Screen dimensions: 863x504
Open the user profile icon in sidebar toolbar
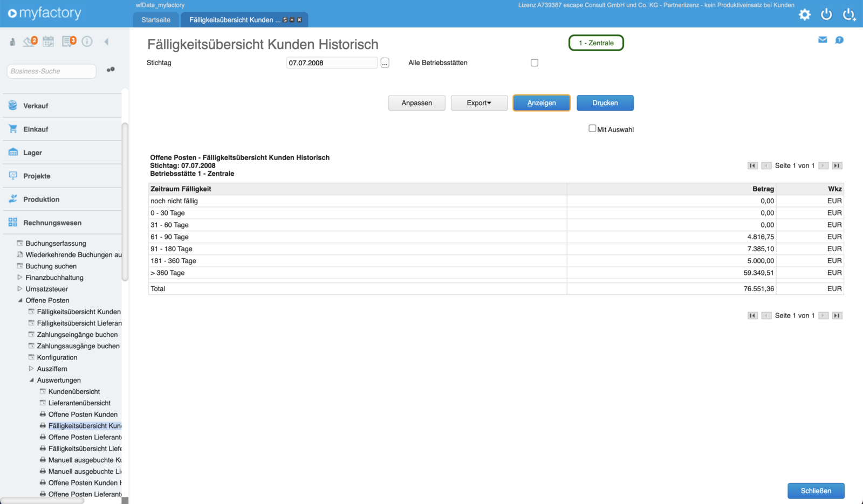[x=12, y=42]
